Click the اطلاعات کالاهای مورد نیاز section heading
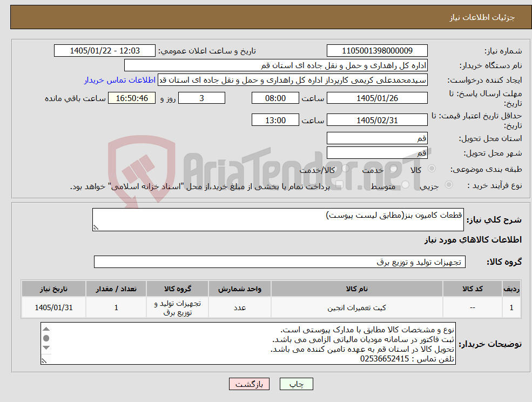This screenshot has height=402, width=532. pos(473,240)
